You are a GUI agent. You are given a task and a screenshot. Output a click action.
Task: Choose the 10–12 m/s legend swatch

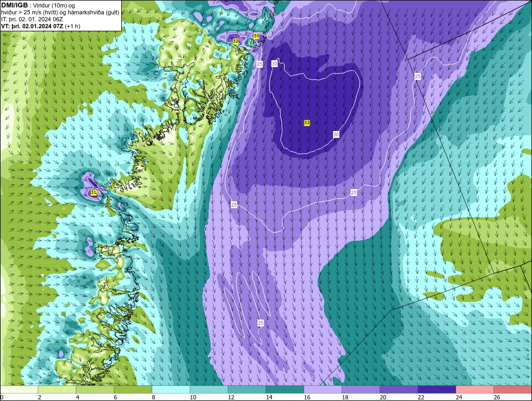point(209,389)
